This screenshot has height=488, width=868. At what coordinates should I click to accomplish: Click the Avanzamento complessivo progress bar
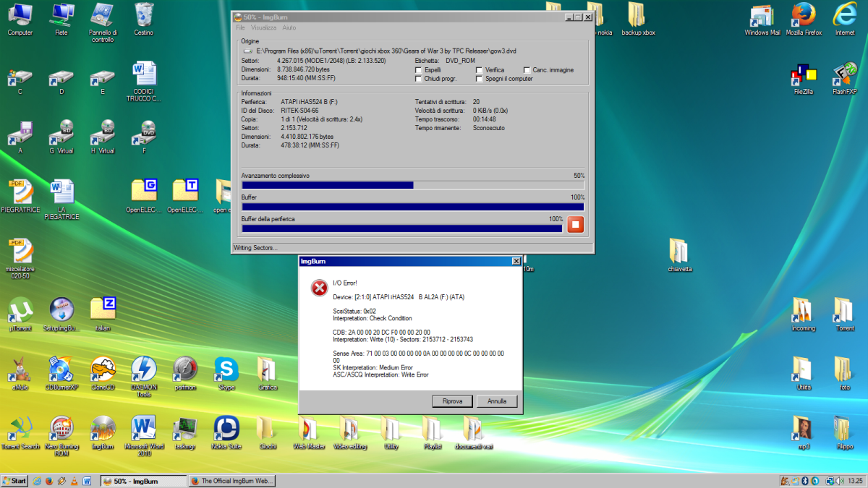412,185
